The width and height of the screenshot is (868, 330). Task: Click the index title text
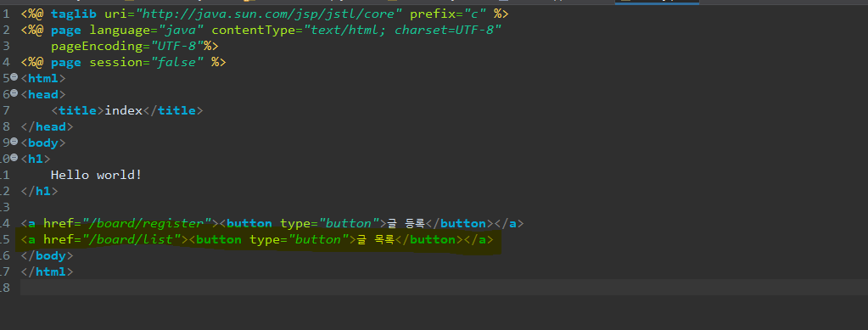(x=123, y=110)
